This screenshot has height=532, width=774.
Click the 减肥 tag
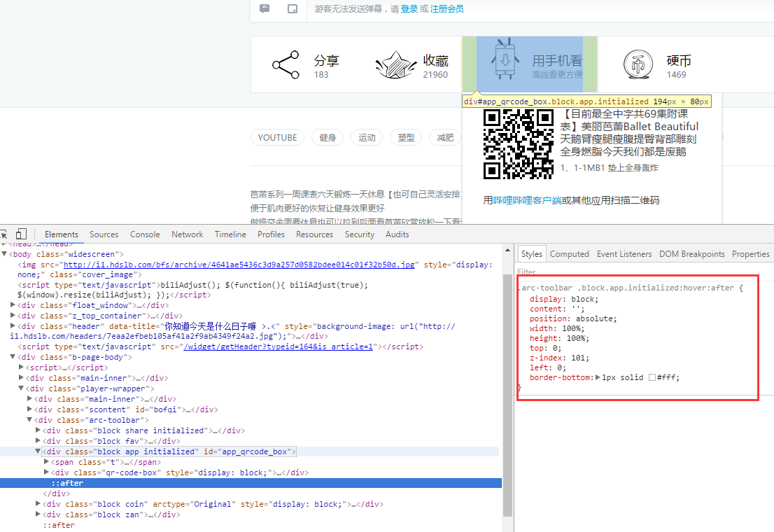[x=445, y=137]
